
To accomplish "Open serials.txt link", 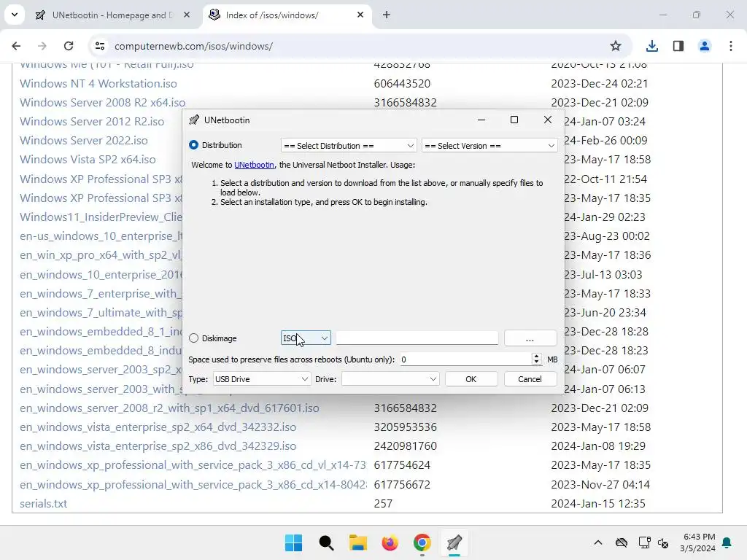I will click(x=43, y=503).
